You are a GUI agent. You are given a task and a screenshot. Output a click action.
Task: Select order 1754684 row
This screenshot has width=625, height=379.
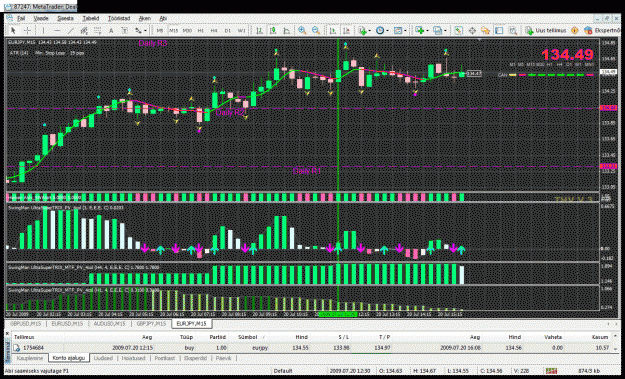click(x=311, y=348)
